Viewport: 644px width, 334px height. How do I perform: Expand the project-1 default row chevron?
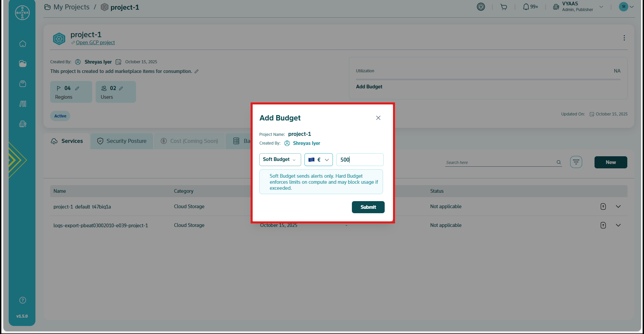(618, 206)
